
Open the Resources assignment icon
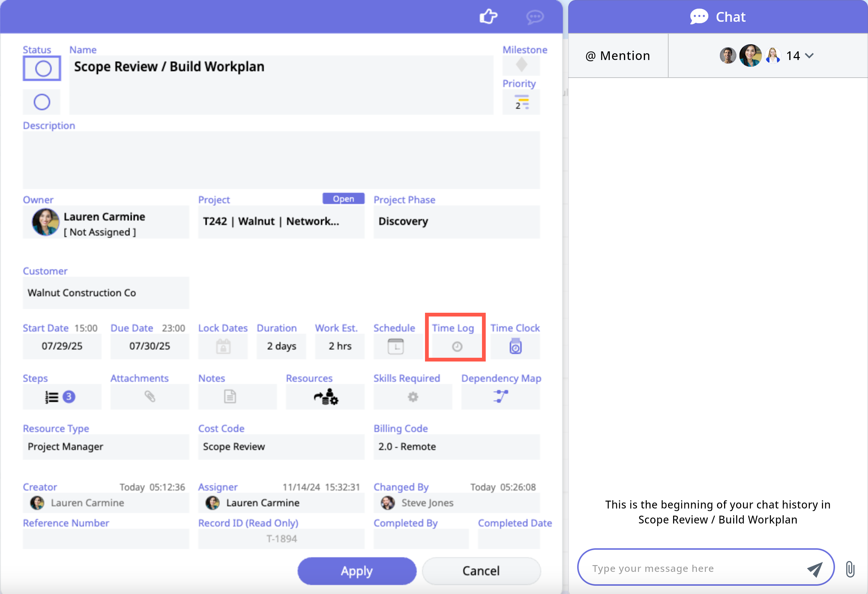(326, 397)
